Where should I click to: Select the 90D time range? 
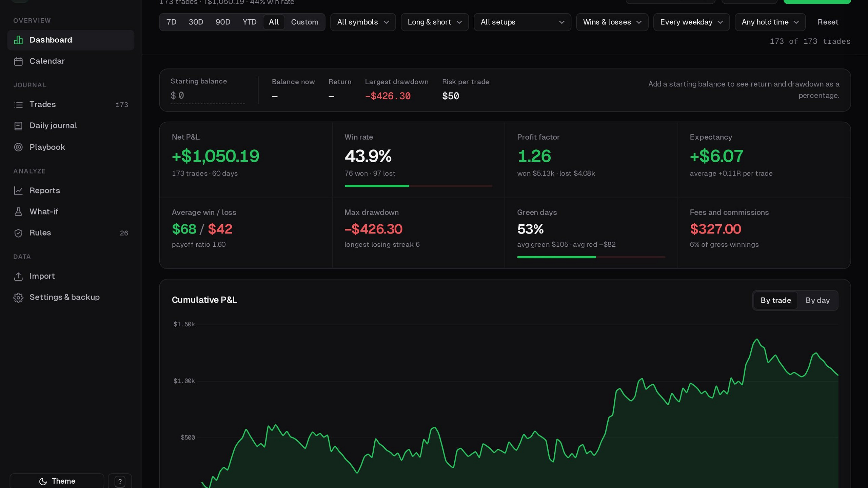(223, 22)
